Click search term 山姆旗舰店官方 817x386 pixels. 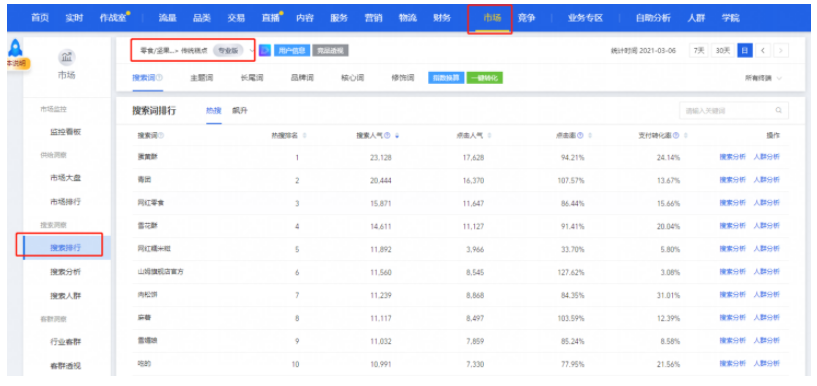(160, 272)
